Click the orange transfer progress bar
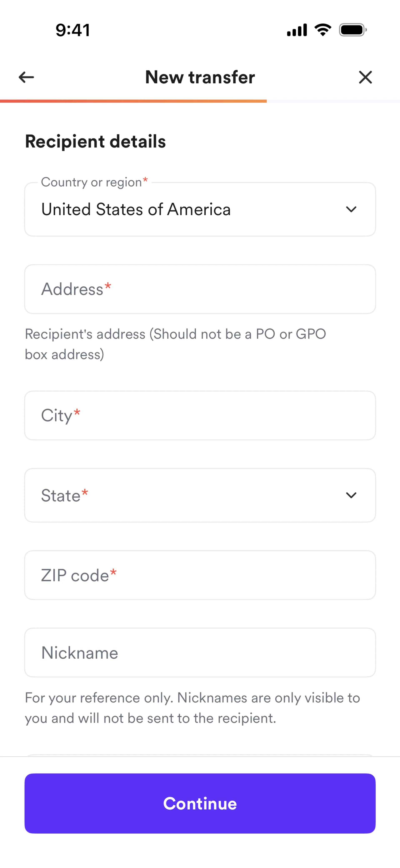The height and width of the screenshot is (868, 400). coord(133,101)
